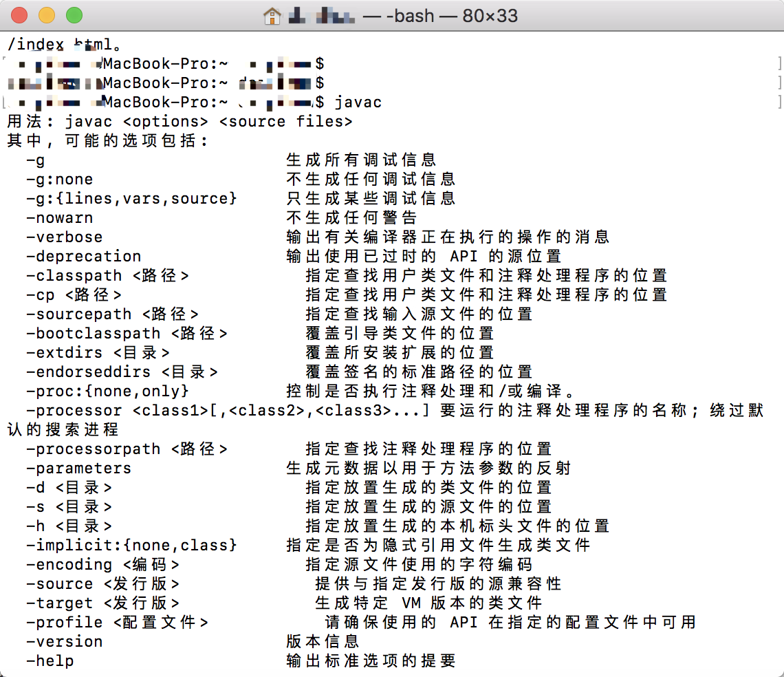784x677 pixels.
Task: Click the description '不生成任何调试信息'
Action: click(371, 179)
